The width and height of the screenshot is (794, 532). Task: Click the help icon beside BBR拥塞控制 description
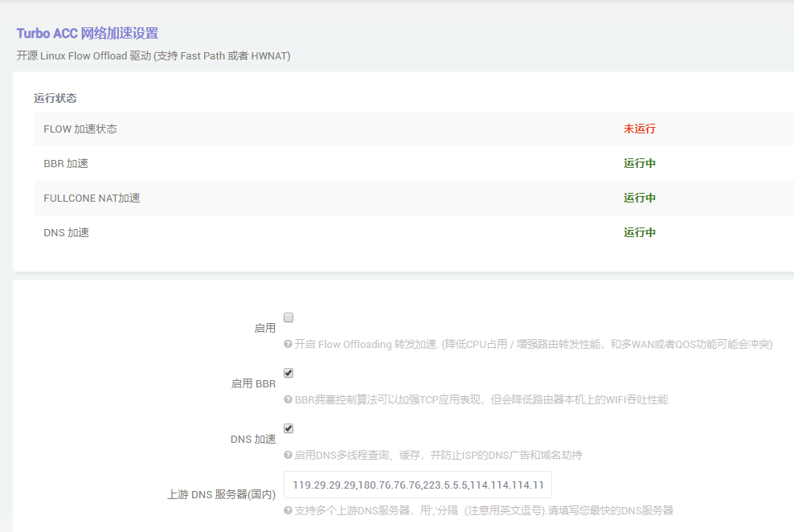(x=289, y=400)
